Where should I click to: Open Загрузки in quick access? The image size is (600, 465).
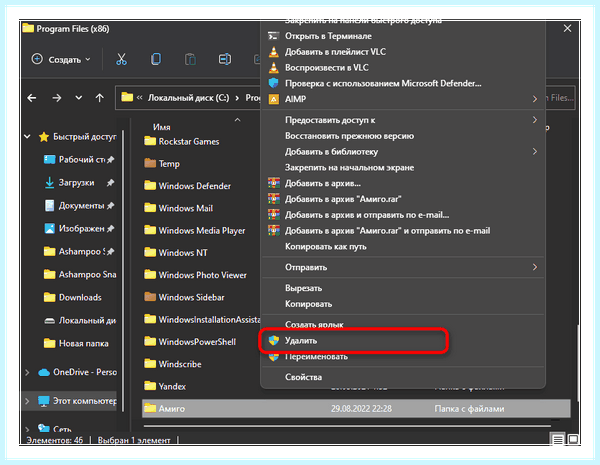(79, 183)
